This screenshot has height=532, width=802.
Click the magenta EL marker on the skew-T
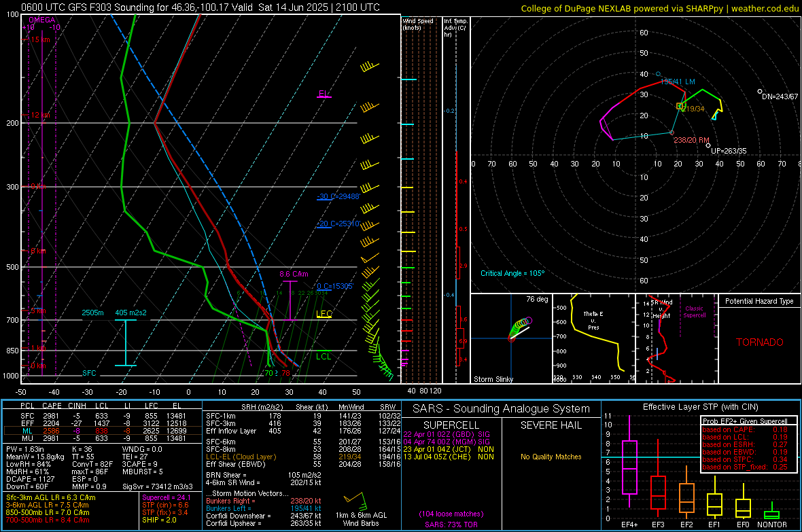click(x=324, y=94)
